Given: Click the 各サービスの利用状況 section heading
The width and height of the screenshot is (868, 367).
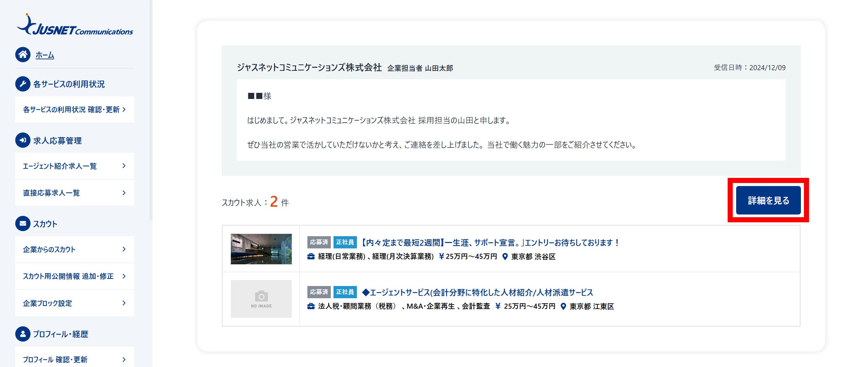Looking at the screenshot, I should point(69,84).
